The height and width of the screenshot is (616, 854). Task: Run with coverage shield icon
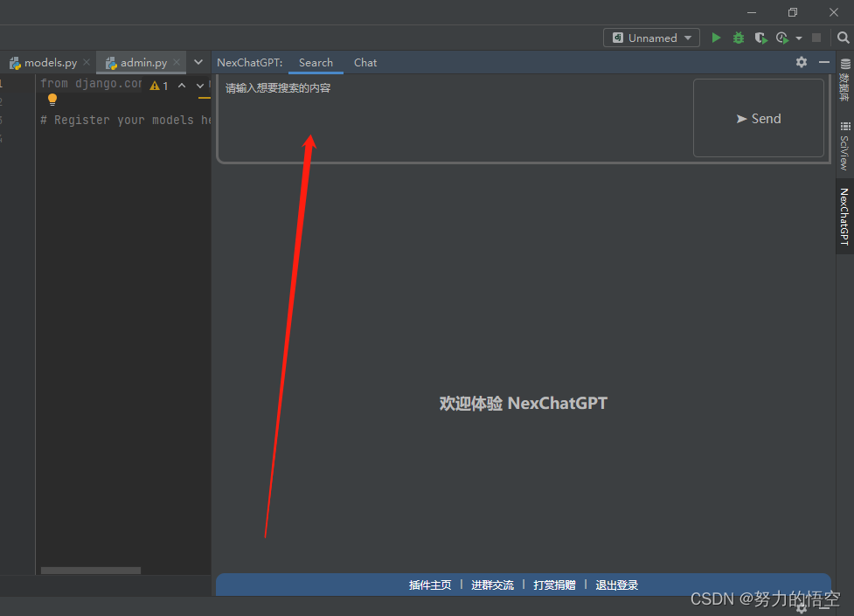(760, 38)
